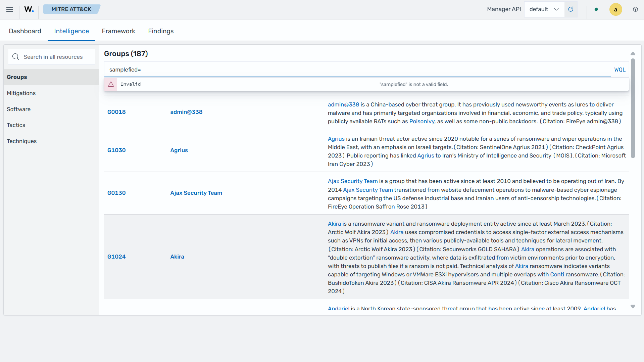
Task: Open the hamburger navigation menu
Action: coord(9,9)
